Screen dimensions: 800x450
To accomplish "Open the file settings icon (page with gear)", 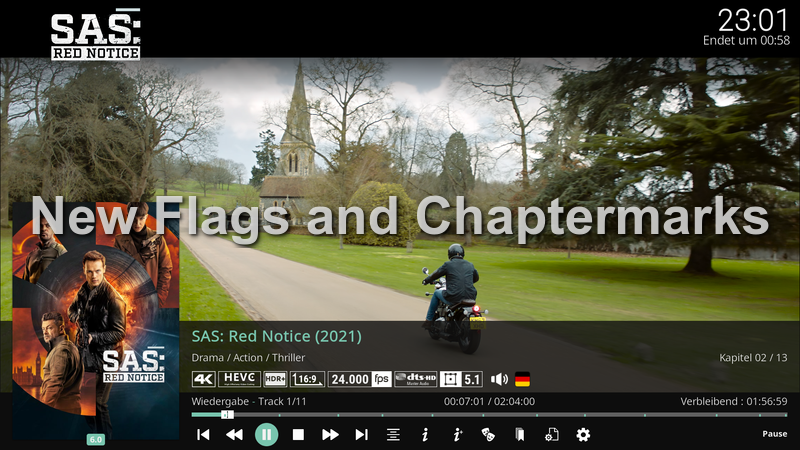I will tap(552, 435).
